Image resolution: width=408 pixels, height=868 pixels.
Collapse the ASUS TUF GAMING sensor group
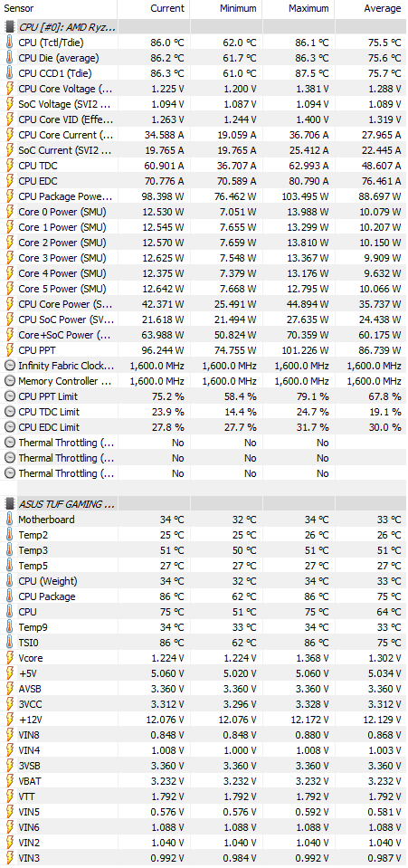66,504
